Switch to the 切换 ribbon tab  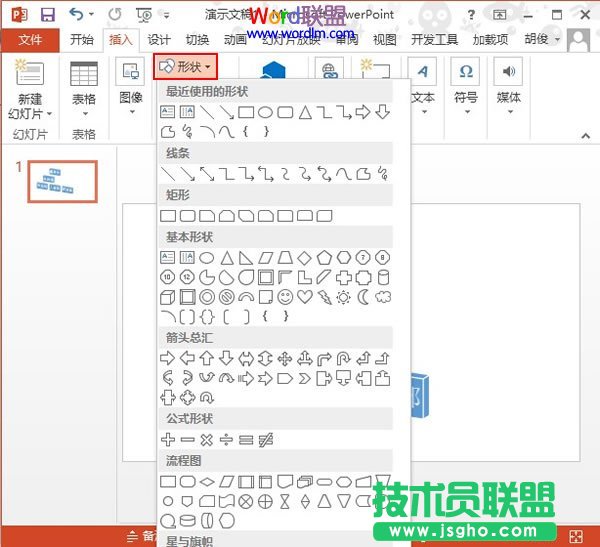pos(197,39)
